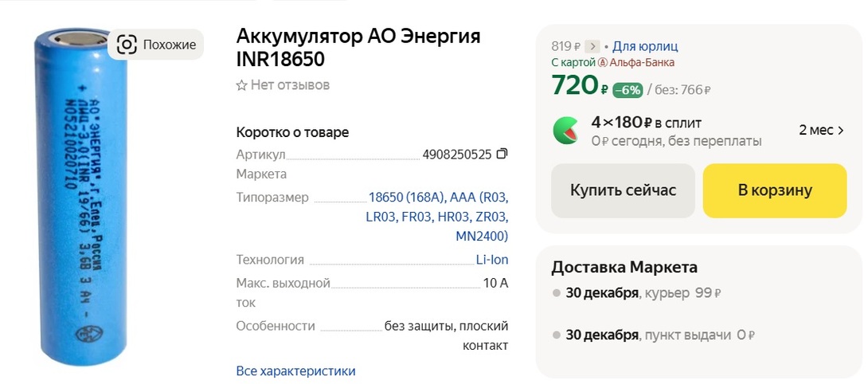Expand the 819 ₽ price chevron
The width and height of the screenshot is (868, 384).
point(592,46)
